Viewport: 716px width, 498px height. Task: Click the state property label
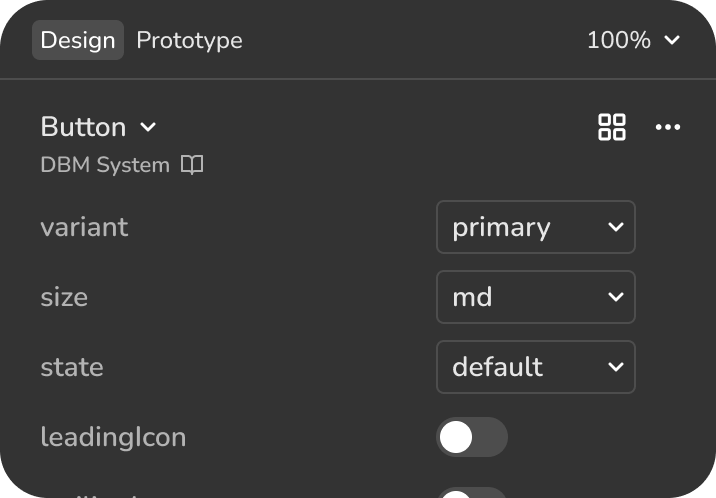[x=72, y=367]
